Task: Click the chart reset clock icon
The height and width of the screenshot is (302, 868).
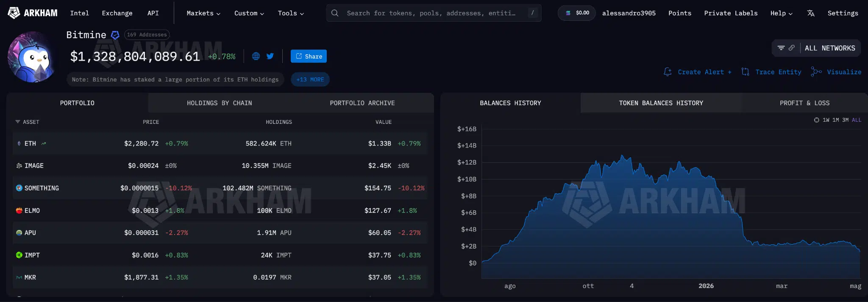Action: tap(816, 120)
